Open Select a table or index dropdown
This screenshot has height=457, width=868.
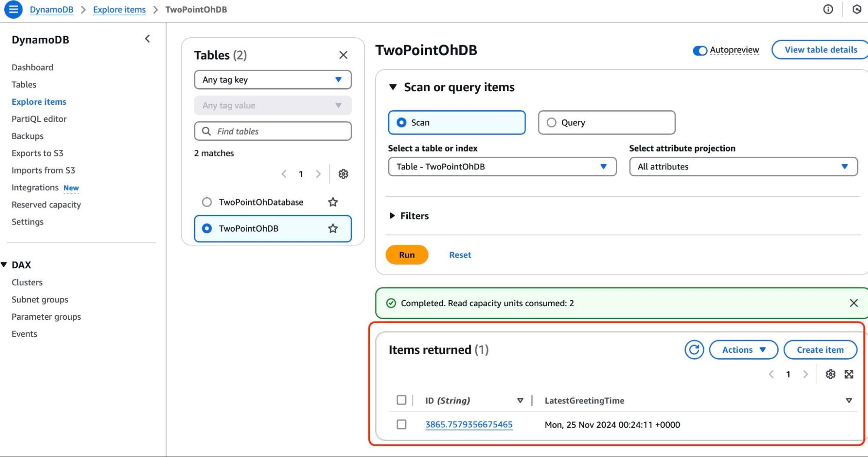click(502, 167)
